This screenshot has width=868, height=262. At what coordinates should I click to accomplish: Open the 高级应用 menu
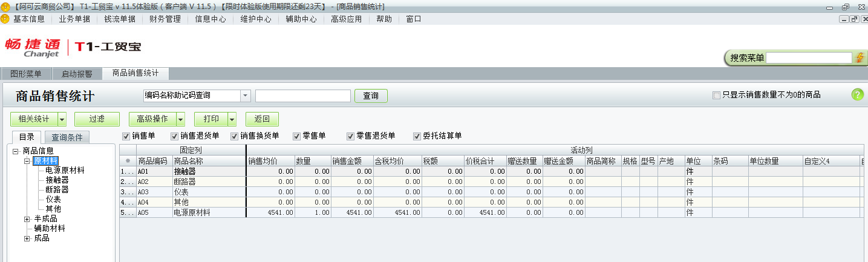[x=347, y=19]
